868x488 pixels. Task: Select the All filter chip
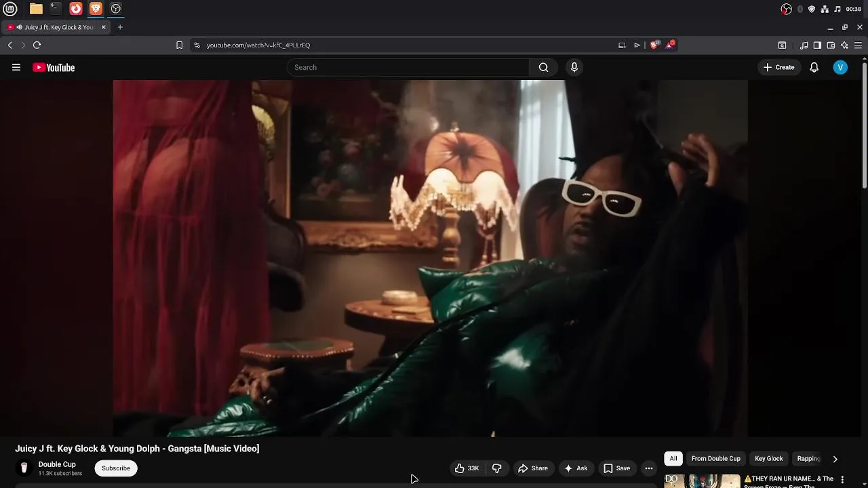click(673, 459)
